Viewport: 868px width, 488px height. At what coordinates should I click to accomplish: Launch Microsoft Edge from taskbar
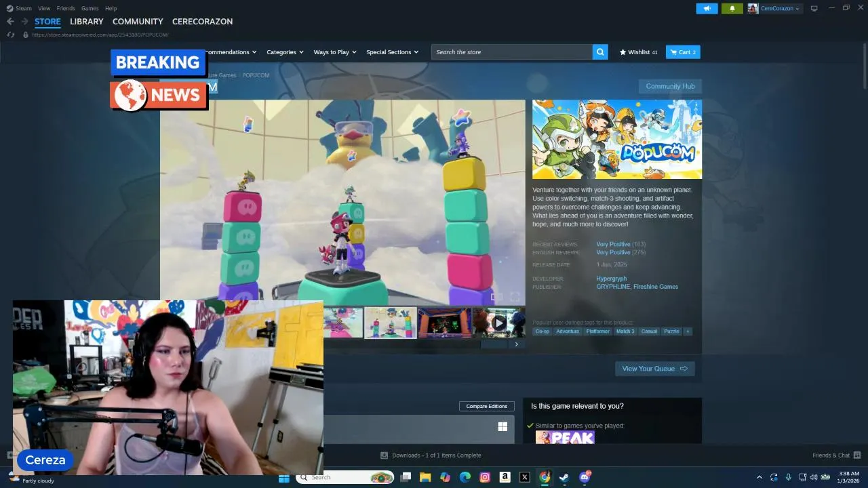point(465,477)
